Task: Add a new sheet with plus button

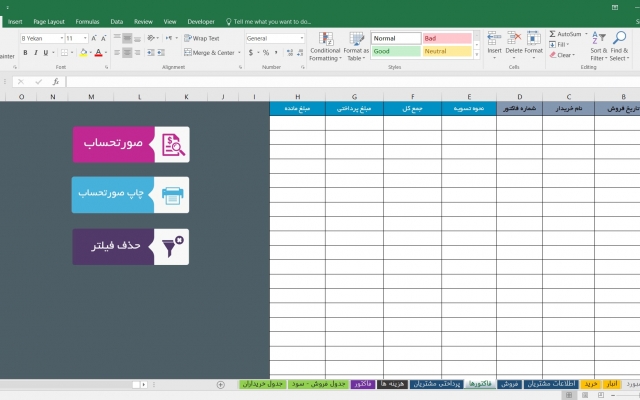Action: tap(220, 384)
